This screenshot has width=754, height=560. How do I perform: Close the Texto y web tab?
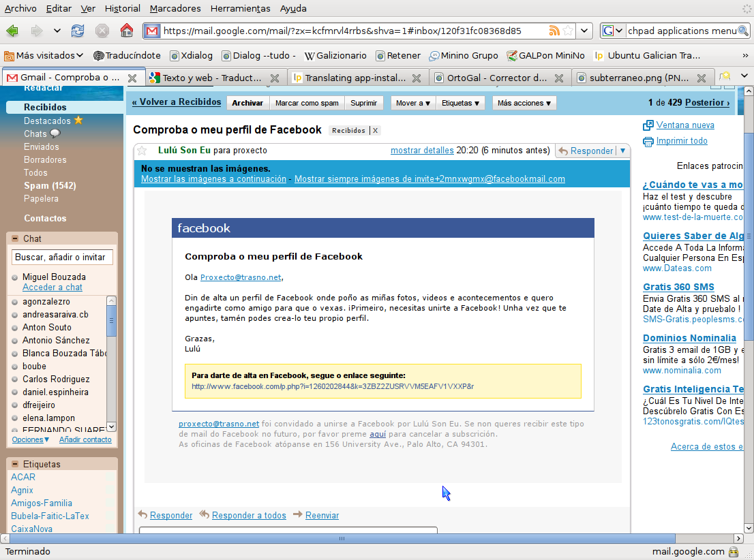pos(275,78)
